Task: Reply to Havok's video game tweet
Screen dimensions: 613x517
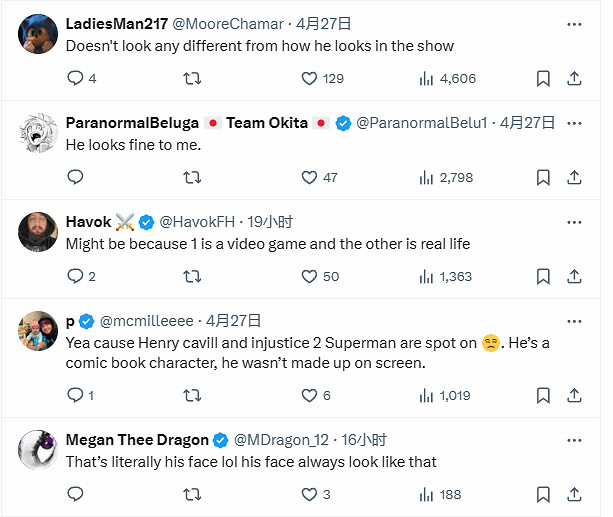Action: tap(75, 276)
